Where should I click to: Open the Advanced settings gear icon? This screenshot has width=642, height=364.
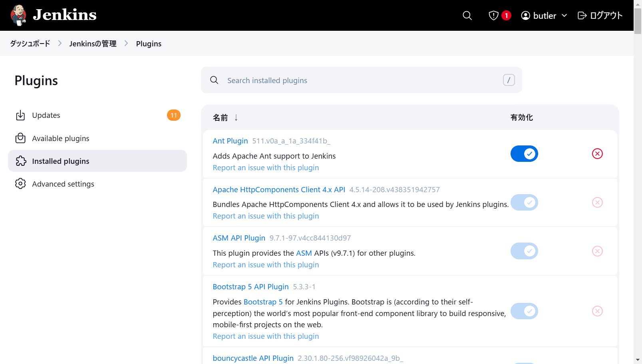pyautogui.click(x=20, y=183)
